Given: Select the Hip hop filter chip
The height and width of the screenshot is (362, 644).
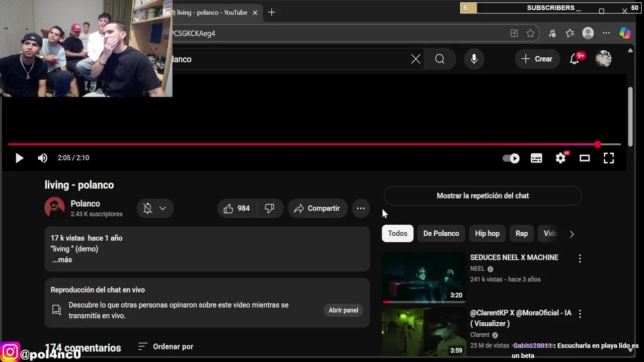Looking at the screenshot, I should [x=487, y=233].
